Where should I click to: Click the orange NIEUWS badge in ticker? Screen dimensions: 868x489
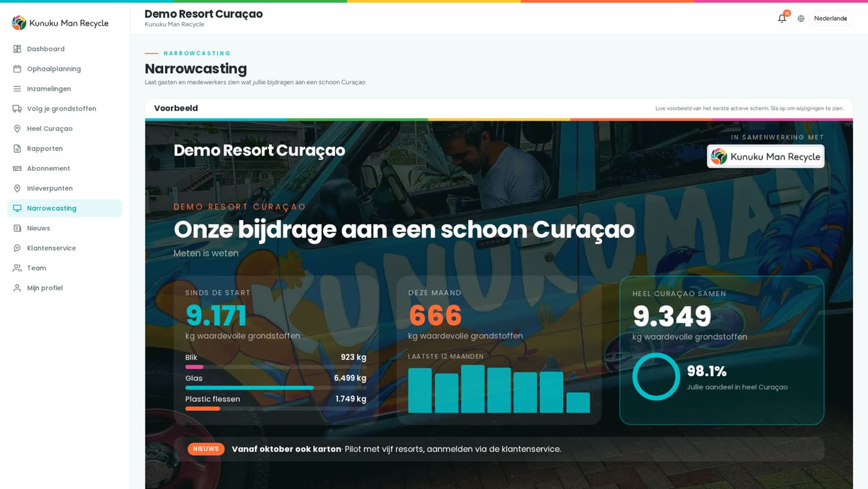click(206, 449)
